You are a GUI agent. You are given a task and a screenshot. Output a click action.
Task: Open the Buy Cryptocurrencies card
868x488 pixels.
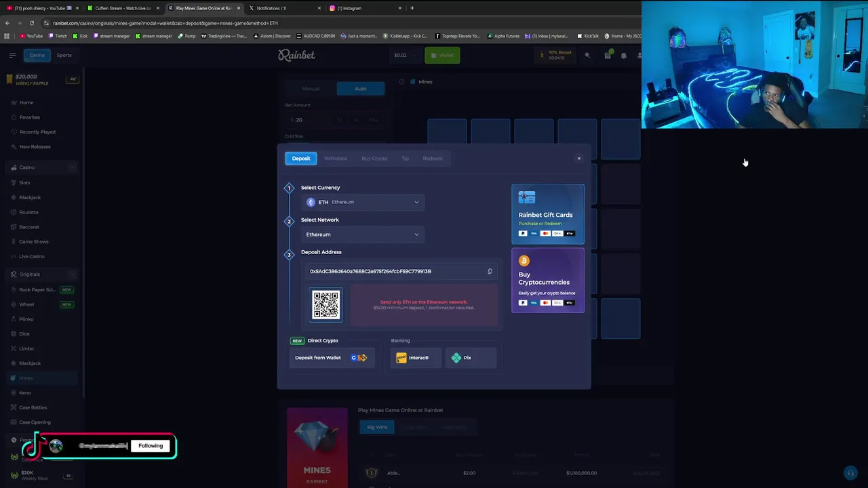(548, 280)
